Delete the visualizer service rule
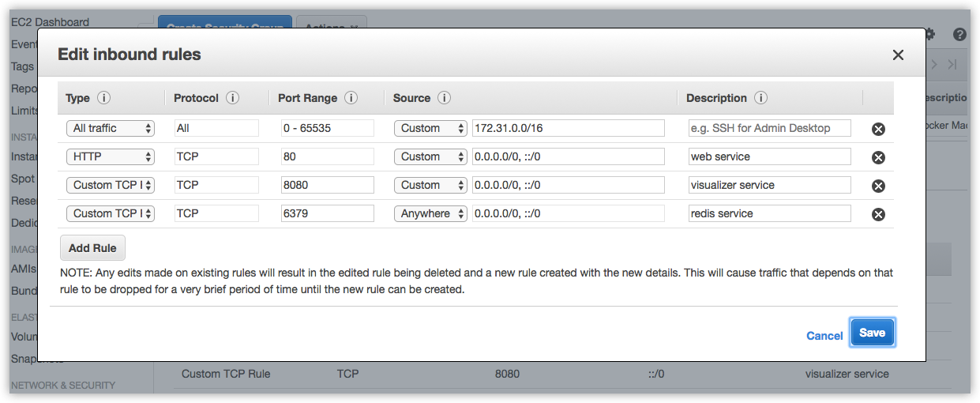 click(877, 186)
